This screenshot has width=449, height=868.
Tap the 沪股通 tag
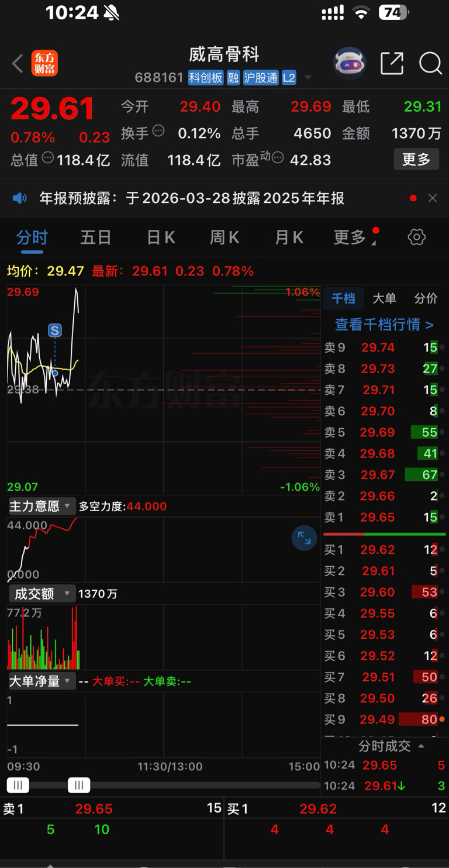(261, 77)
